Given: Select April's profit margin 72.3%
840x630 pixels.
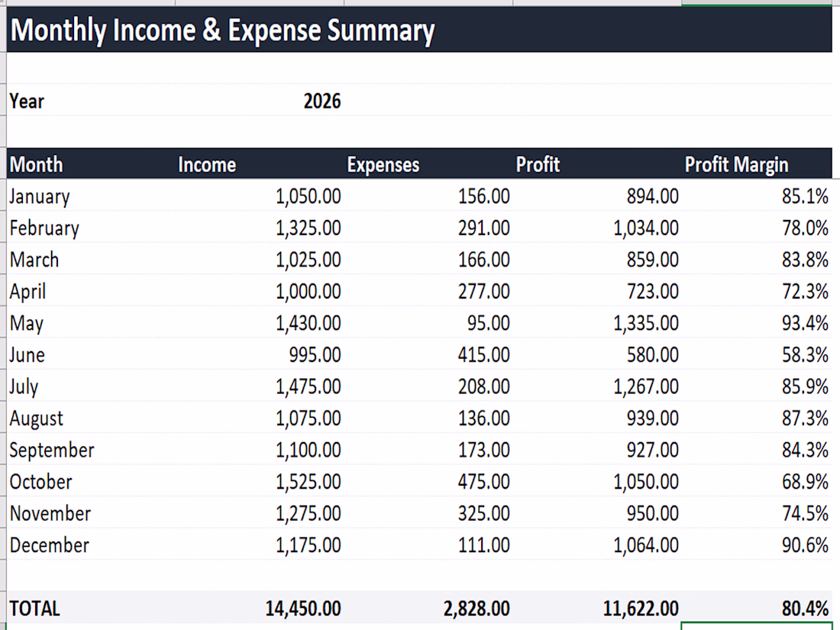Looking at the screenshot, I should (805, 292).
